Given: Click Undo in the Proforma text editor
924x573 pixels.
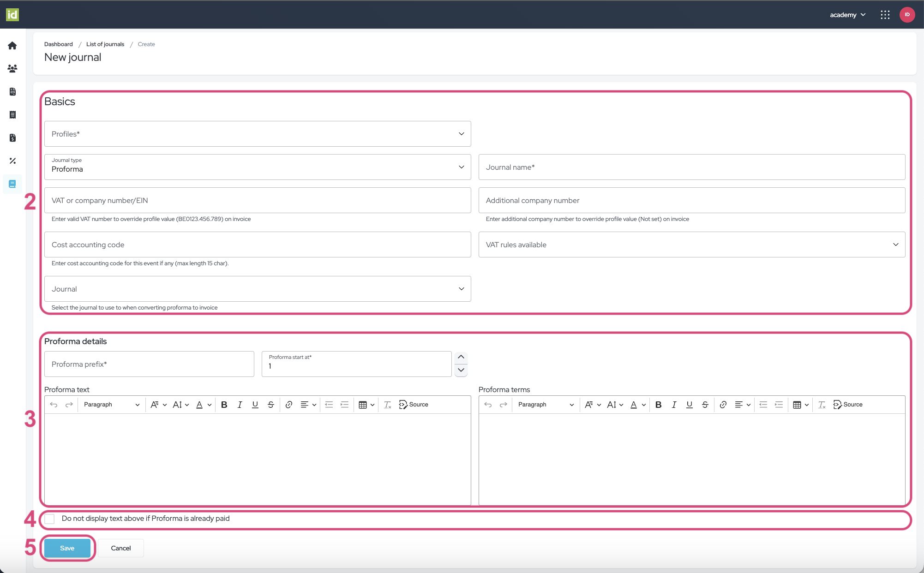Looking at the screenshot, I should click(54, 405).
